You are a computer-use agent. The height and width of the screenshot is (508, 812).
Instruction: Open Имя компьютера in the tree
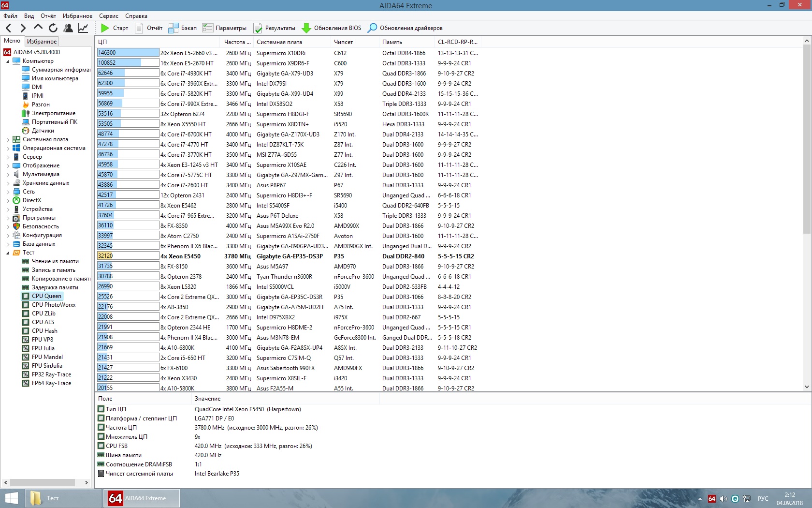[50, 78]
